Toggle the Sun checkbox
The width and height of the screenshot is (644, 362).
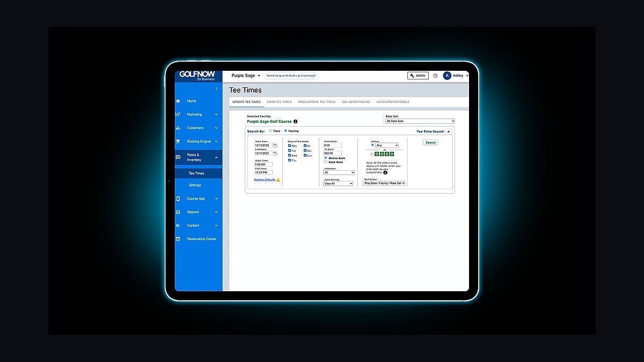point(305,156)
